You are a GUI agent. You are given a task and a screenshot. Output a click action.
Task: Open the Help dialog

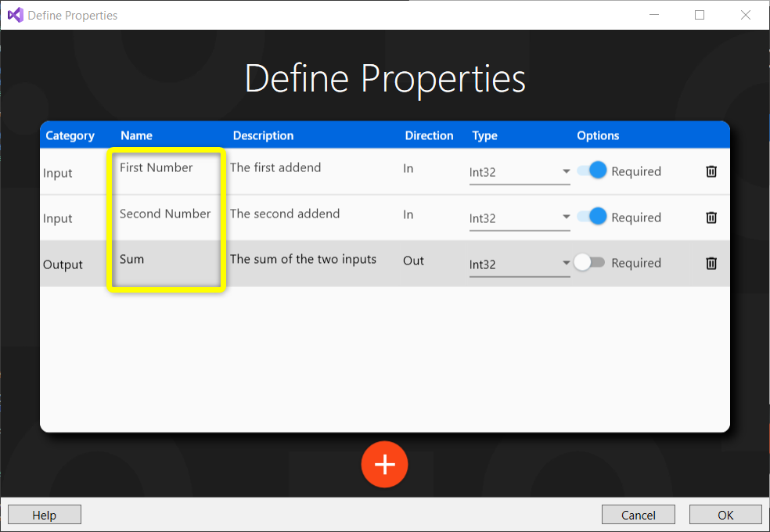44,514
